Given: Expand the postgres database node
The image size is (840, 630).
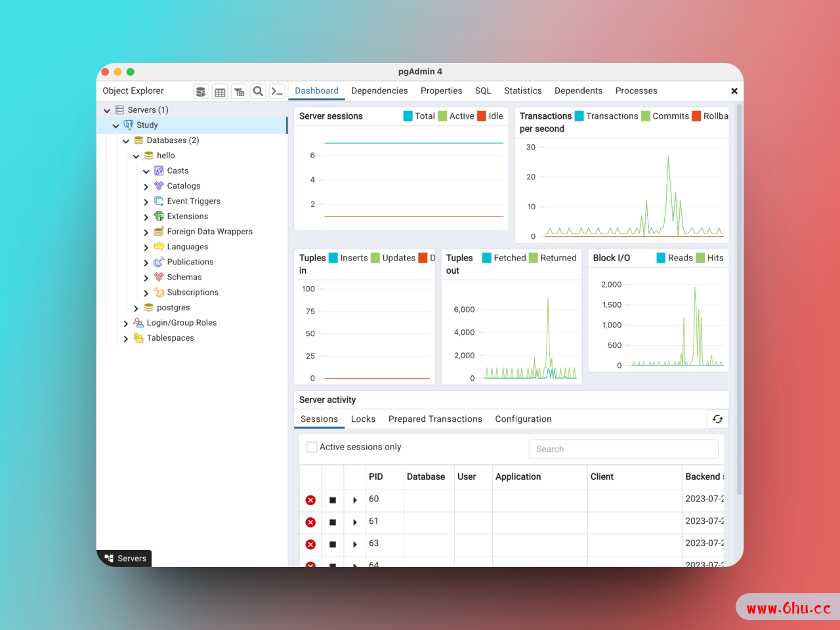Looking at the screenshot, I should pyautogui.click(x=136, y=308).
